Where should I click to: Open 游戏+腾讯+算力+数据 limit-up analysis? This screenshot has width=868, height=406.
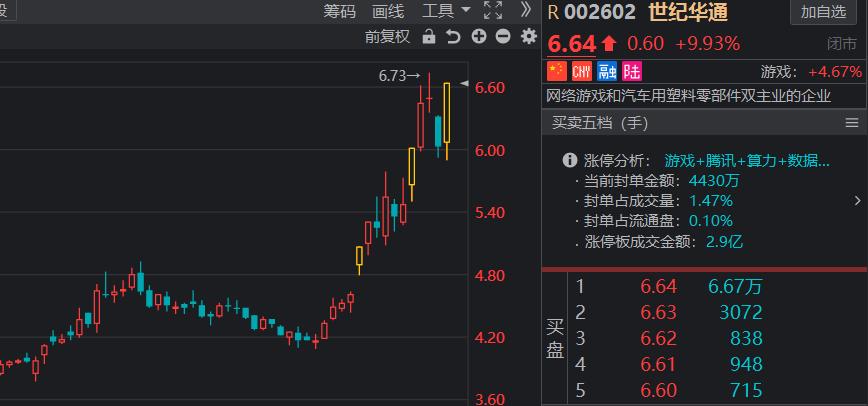(x=747, y=161)
